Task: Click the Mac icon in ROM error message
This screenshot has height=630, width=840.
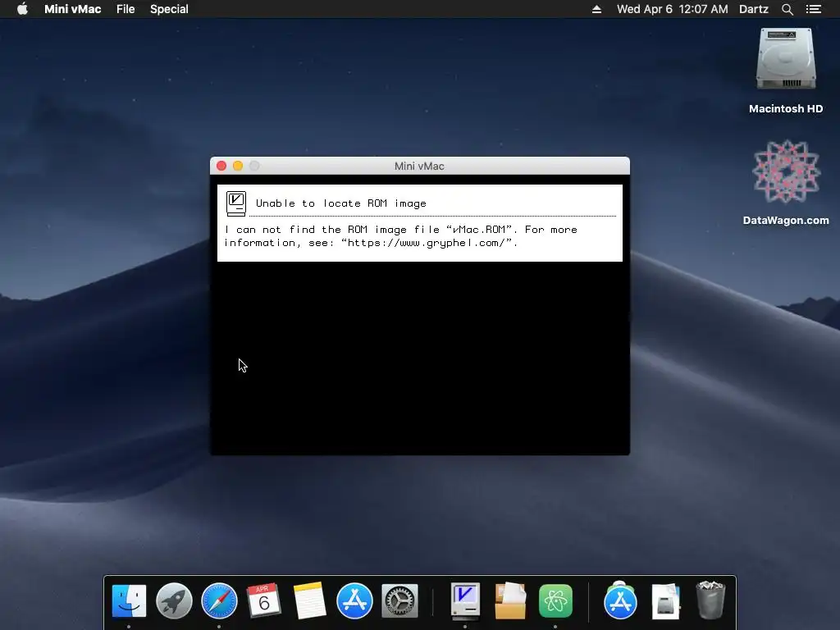Action: coord(235,203)
